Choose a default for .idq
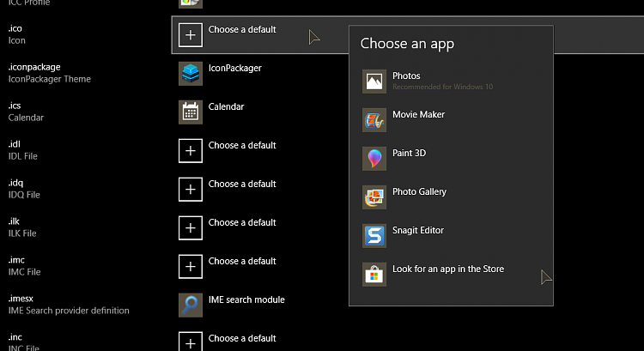644x351 pixels. (242, 184)
